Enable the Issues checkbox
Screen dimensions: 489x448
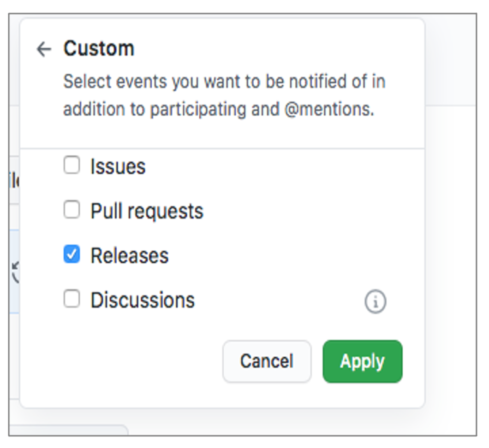[72, 165]
